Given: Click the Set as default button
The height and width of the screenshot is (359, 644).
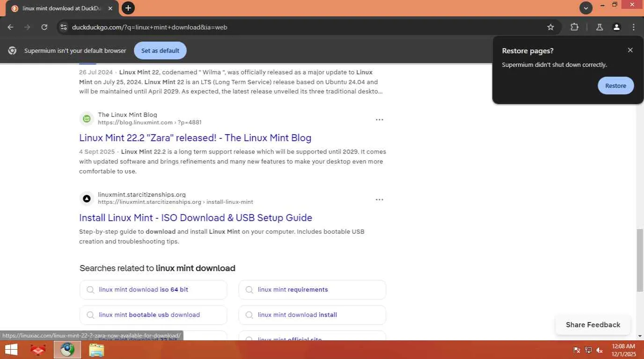Looking at the screenshot, I should [160, 50].
